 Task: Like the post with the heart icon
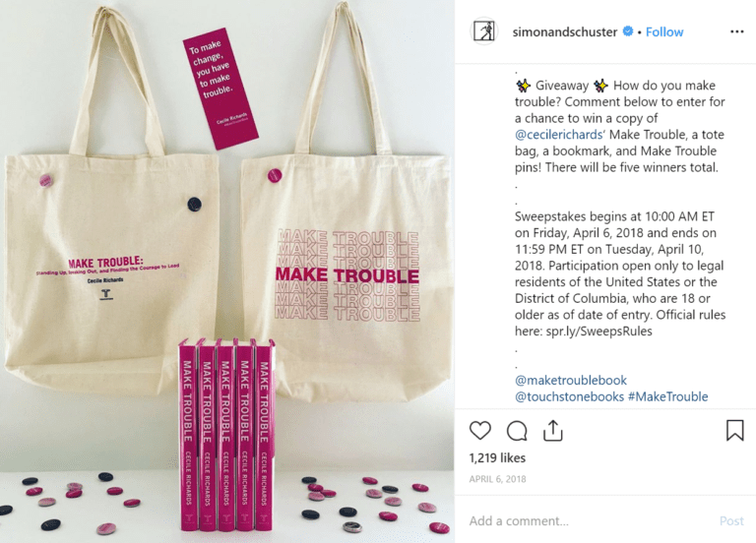coord(480,430)
